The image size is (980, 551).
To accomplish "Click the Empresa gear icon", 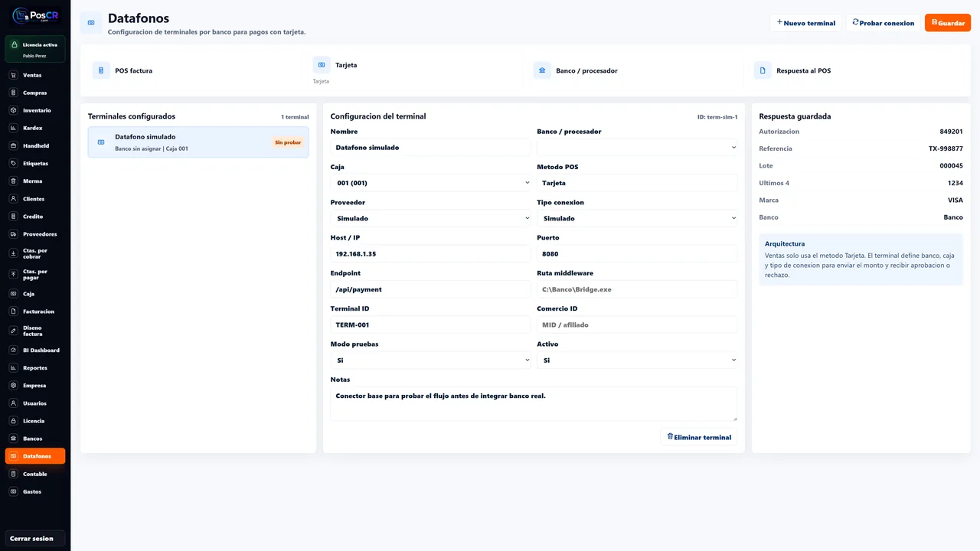I will [x=13, y=386].
